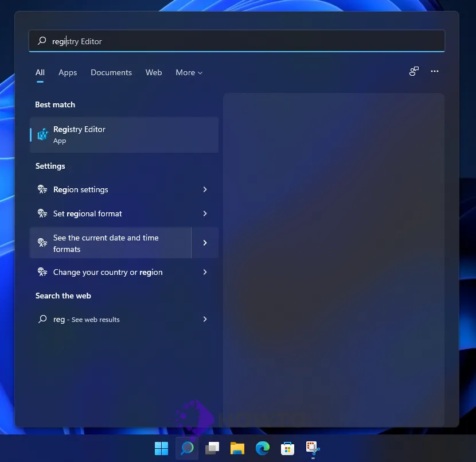Click the Region settings globe icon

coord(42,189)
